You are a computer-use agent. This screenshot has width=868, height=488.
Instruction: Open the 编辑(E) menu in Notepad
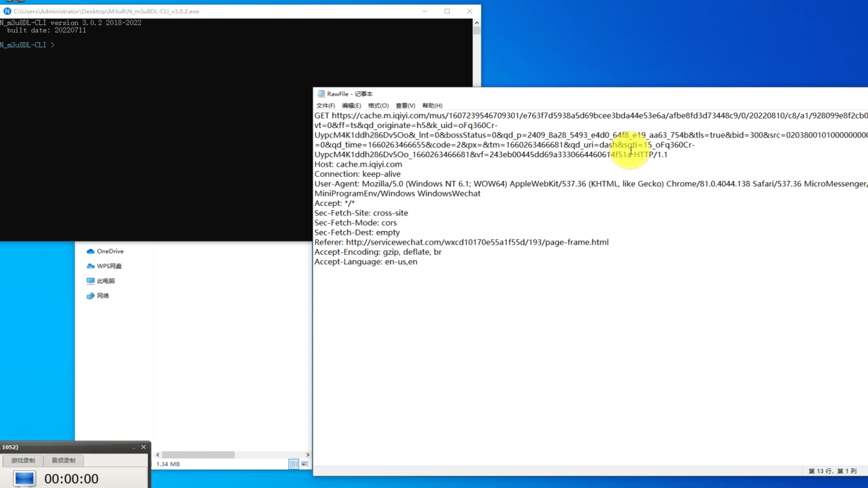point(351,106)
